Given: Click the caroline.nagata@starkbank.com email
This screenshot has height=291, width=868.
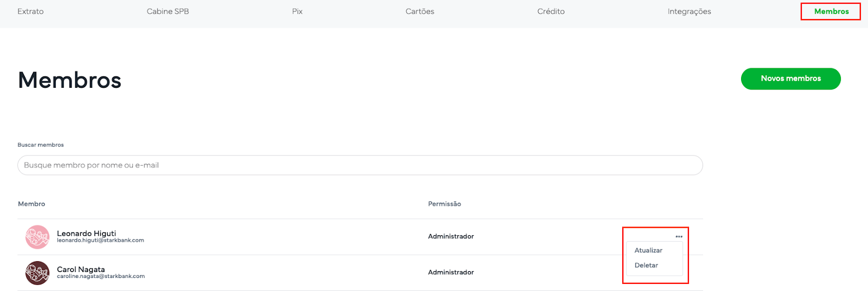Looking at the screenshot, I should point(101,276).
